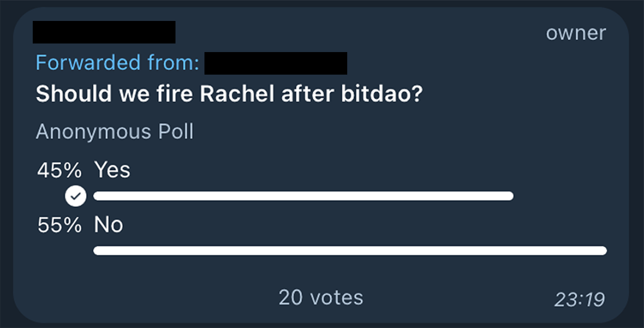Image resolution: width=644 pixels, height=328 pixels.
Task: Click the No result progress bar
Action: coord(350,251)
